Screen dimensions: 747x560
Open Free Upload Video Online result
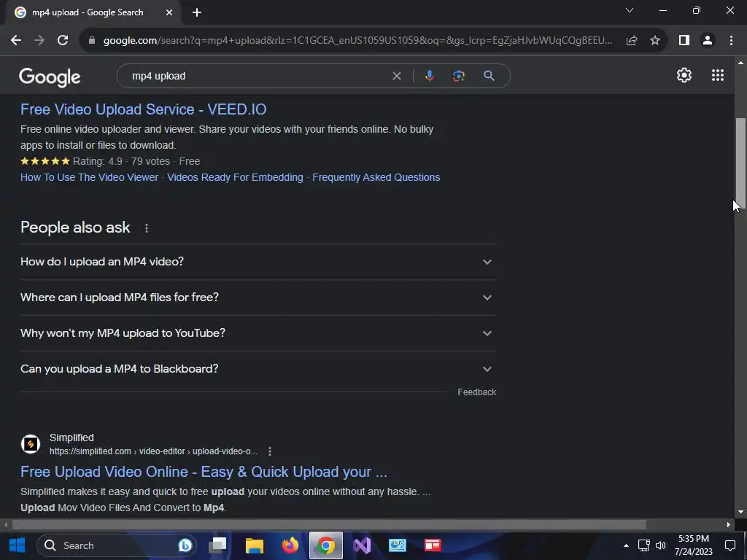(204, 472)
